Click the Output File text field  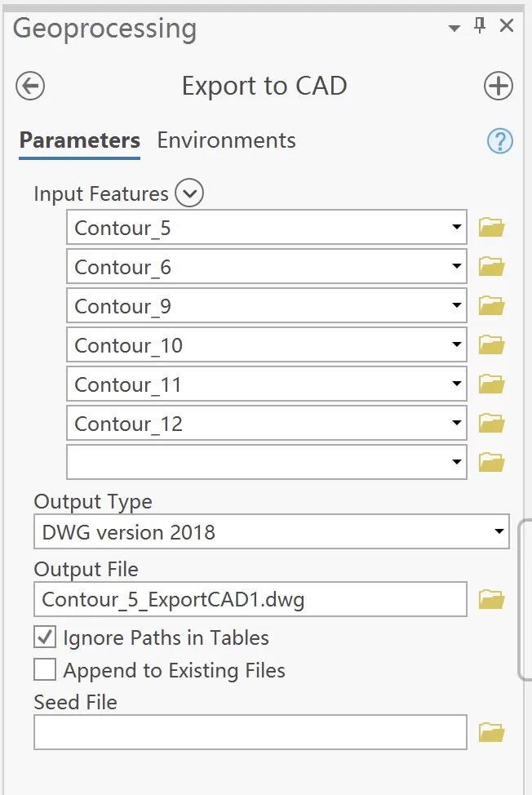(250, 600)
